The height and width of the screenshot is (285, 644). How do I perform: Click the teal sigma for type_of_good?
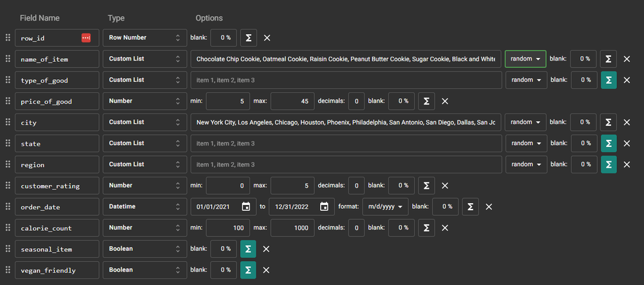pyautogui.click(x=609, y=80)
